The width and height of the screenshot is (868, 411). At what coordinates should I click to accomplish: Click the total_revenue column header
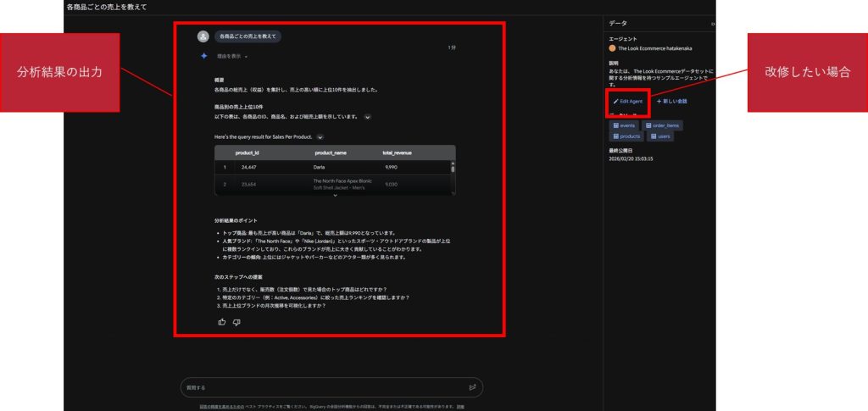398,153
